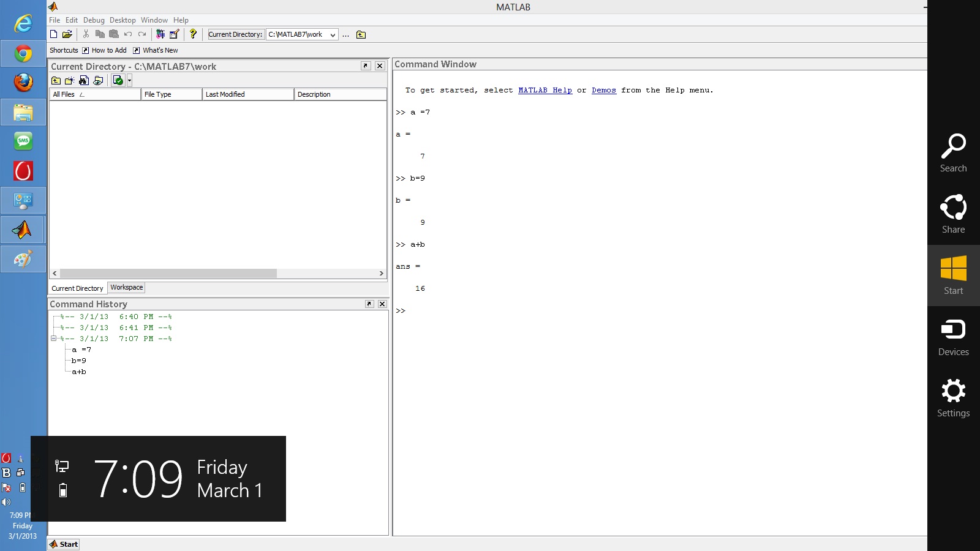
Task: Find files using binoculars icon
Action: click(x=84, y=80)
